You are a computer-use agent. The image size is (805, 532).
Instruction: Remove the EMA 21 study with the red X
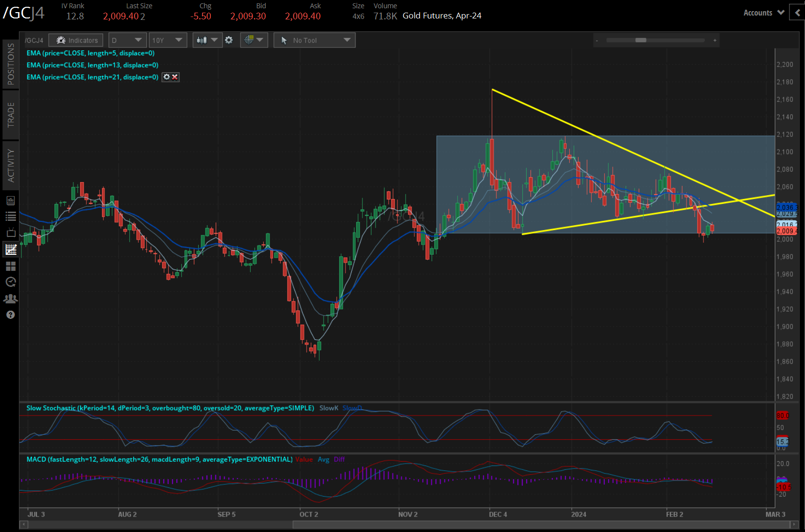[175, 77]
